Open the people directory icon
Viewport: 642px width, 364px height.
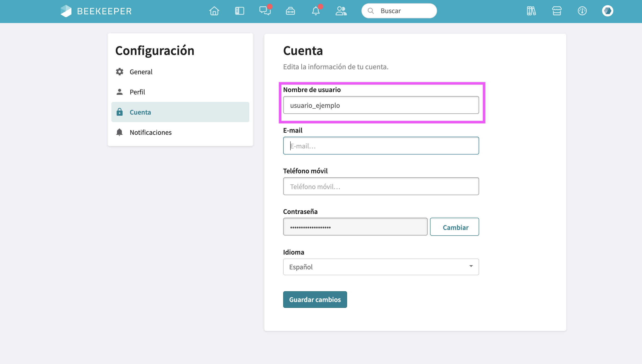click(341, 11)
